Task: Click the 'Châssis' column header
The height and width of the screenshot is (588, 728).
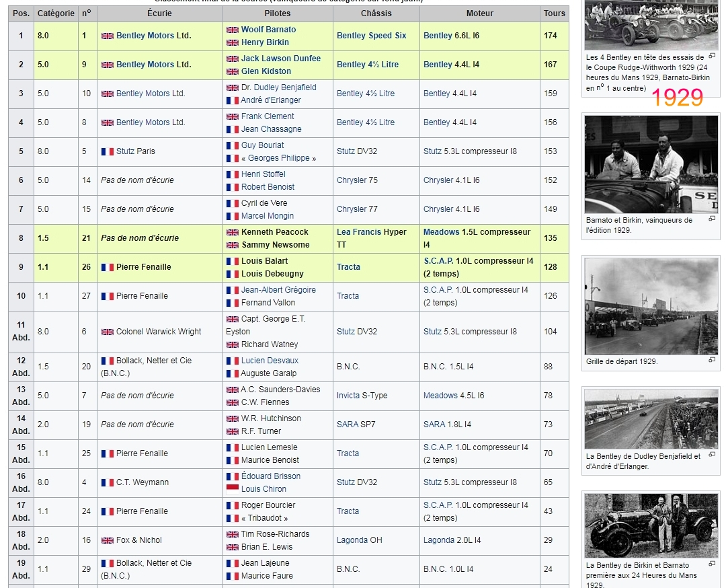Action: tap(376, 13)
